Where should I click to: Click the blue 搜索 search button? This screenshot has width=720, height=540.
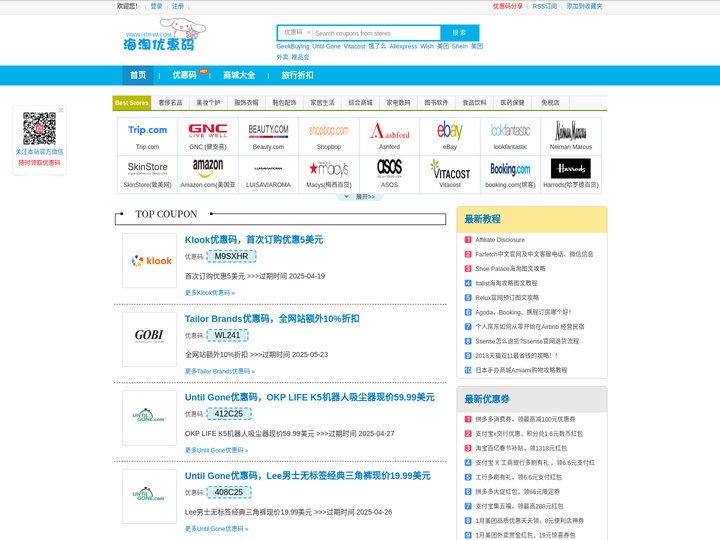pos(460,33)
